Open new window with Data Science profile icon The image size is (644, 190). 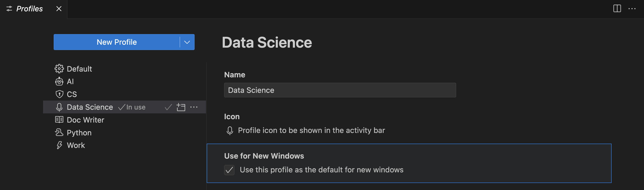181,107
